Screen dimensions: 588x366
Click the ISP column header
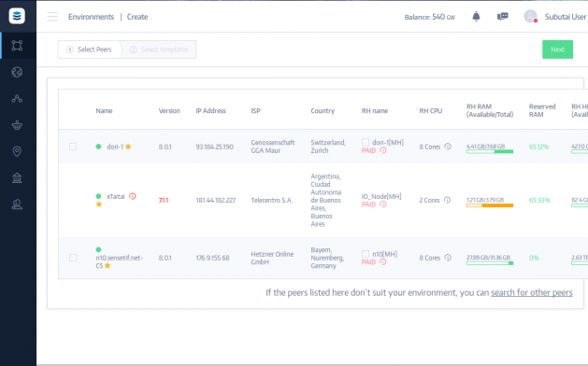pos(255,111)
